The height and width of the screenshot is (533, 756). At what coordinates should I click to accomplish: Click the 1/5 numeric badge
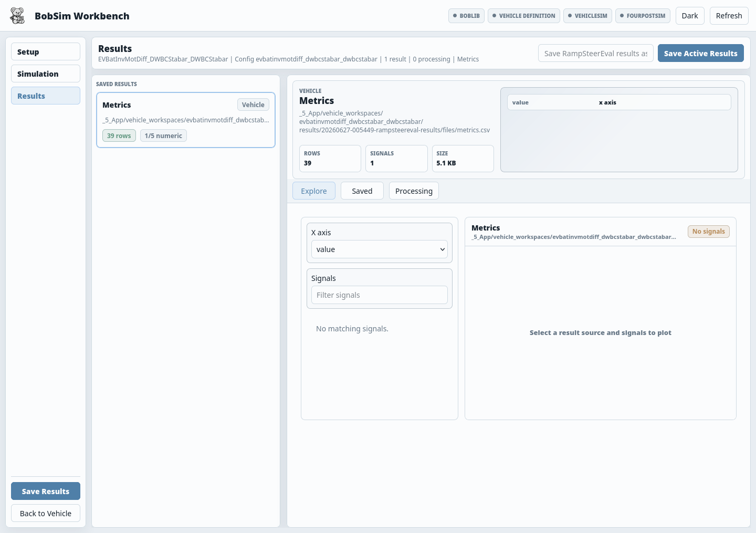[163, 135]
